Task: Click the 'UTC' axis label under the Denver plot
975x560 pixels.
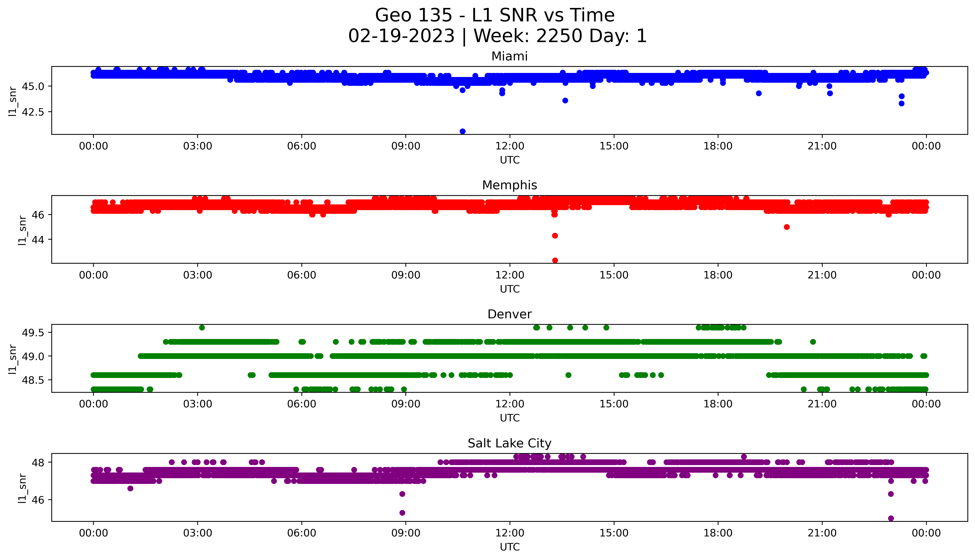Action: [x=510, y=418]
